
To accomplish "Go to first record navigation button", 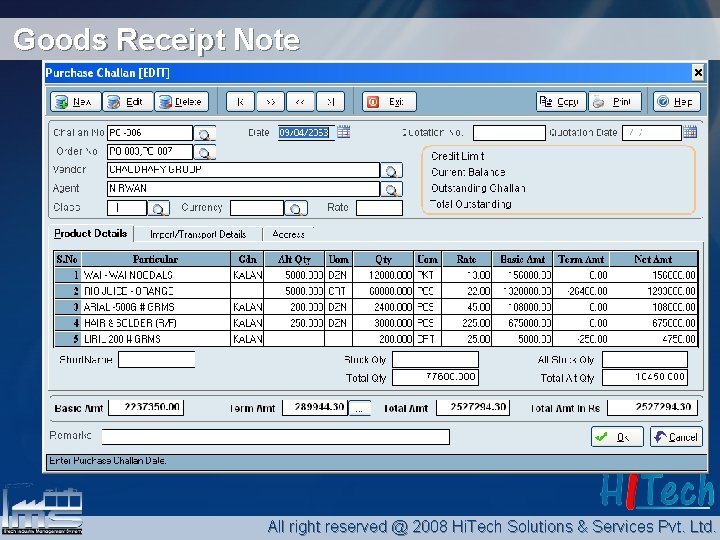I will click(x=240, y=101).
